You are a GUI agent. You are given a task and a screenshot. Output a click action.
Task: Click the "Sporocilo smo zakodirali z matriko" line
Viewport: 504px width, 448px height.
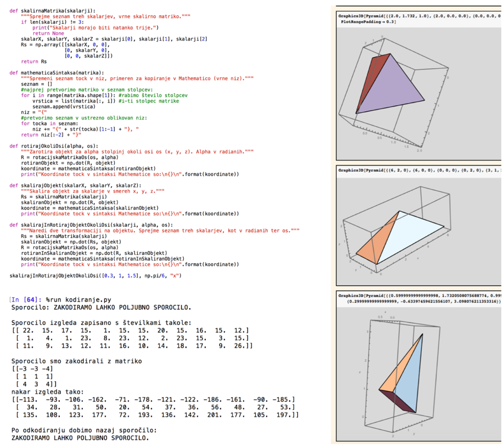(x=76, y=361)
